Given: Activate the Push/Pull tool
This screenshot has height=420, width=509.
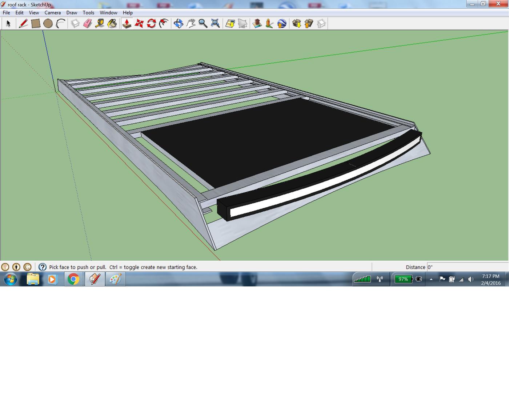Looking at the screenshot, I should (127, 24).
